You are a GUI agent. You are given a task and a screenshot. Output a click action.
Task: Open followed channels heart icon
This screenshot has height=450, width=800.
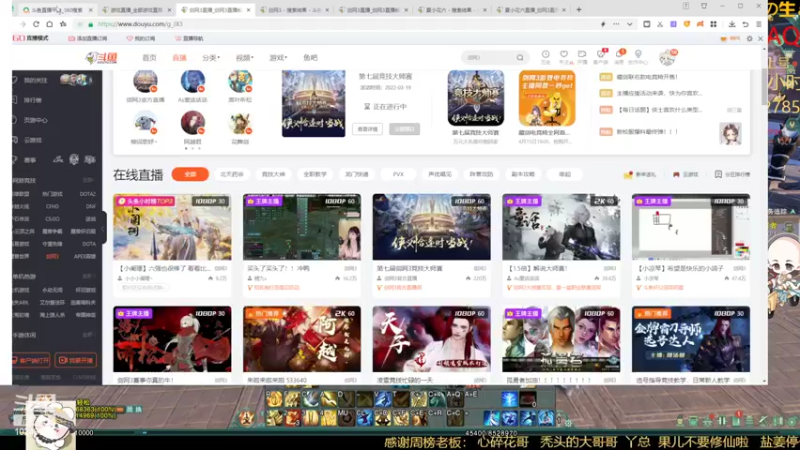click(564, 56)
